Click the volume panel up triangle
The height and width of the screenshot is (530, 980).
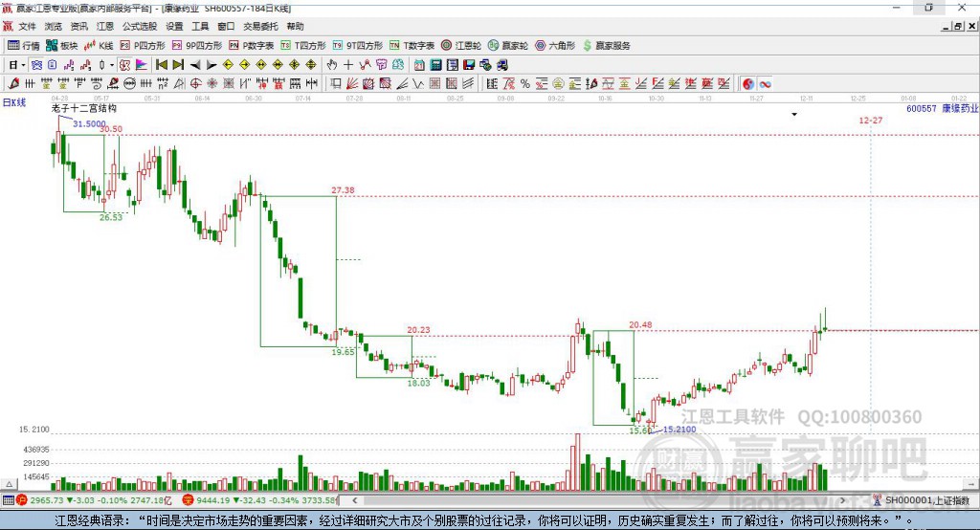(x=9, y=484)
